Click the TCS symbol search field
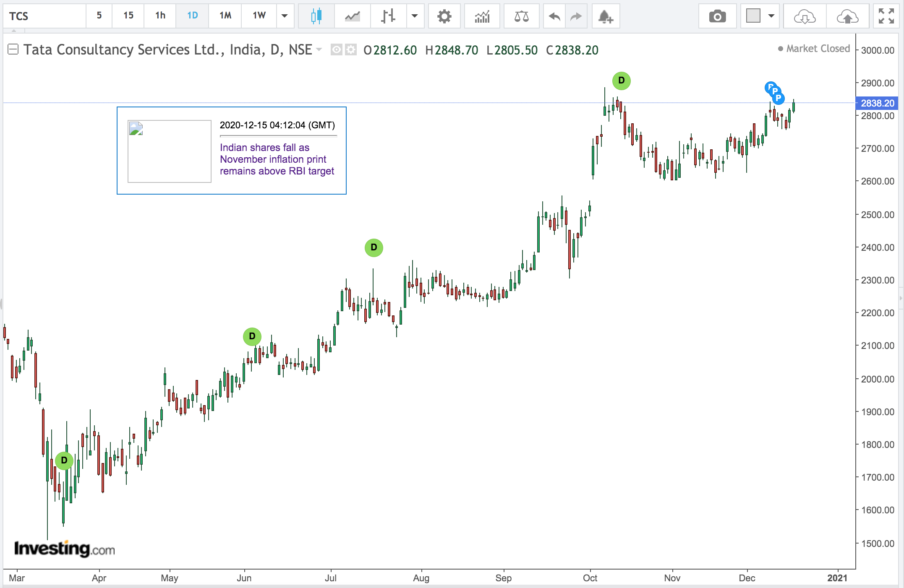 tap(44, 16)
